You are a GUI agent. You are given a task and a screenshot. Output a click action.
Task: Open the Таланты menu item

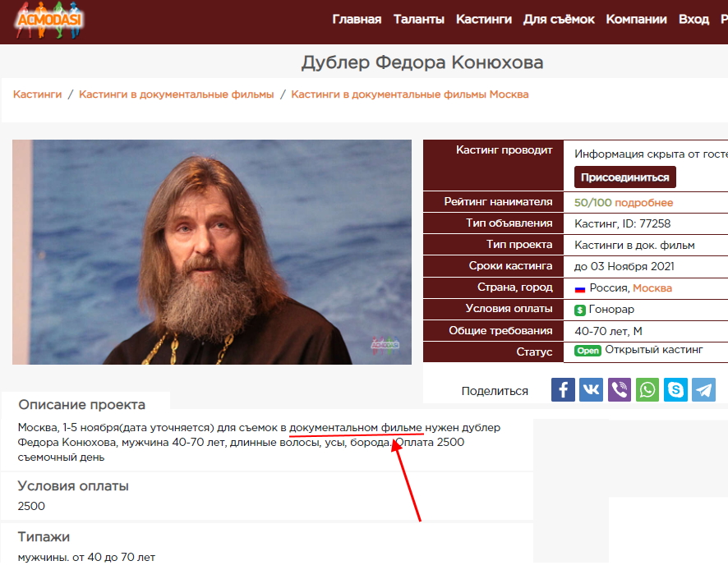pyautogui.click(x=419, y=20)
